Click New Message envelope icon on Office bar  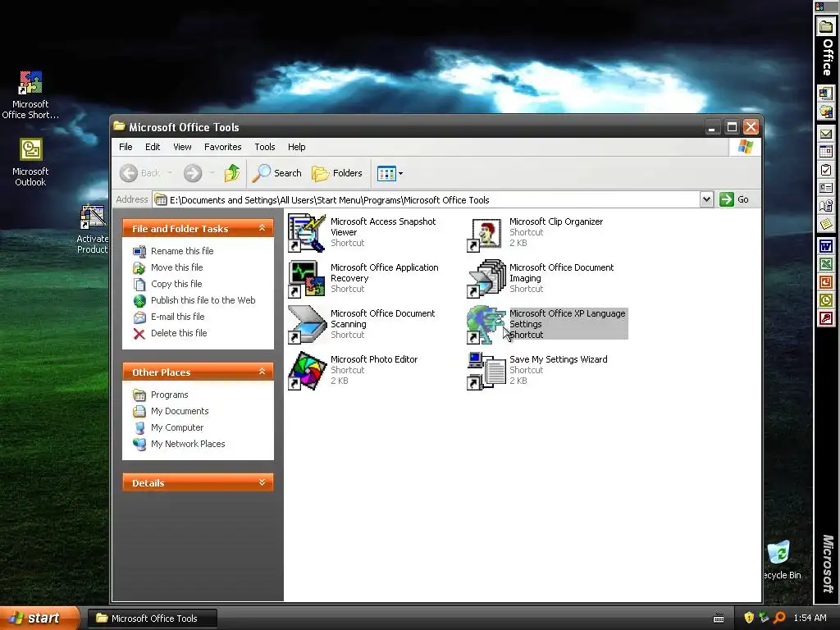825,134
